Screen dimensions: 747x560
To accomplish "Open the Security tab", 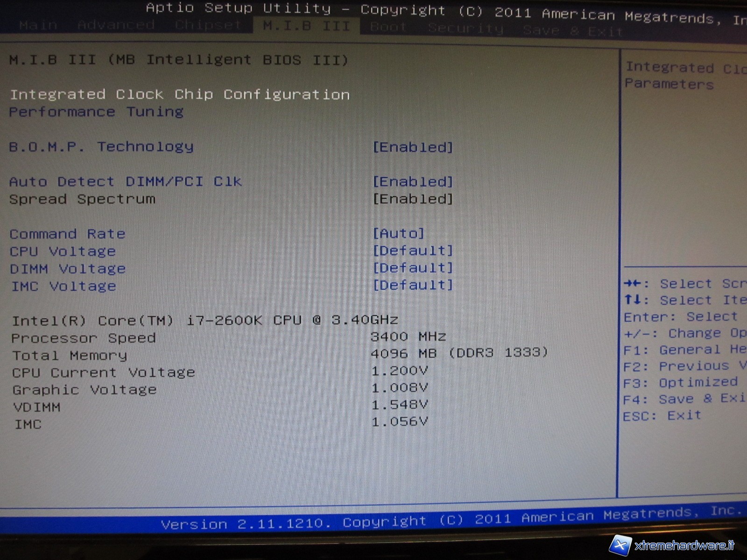I will 465,29.
